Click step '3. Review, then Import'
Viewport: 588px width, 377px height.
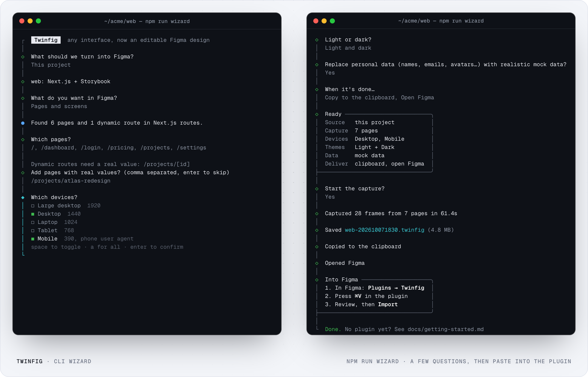361,305
